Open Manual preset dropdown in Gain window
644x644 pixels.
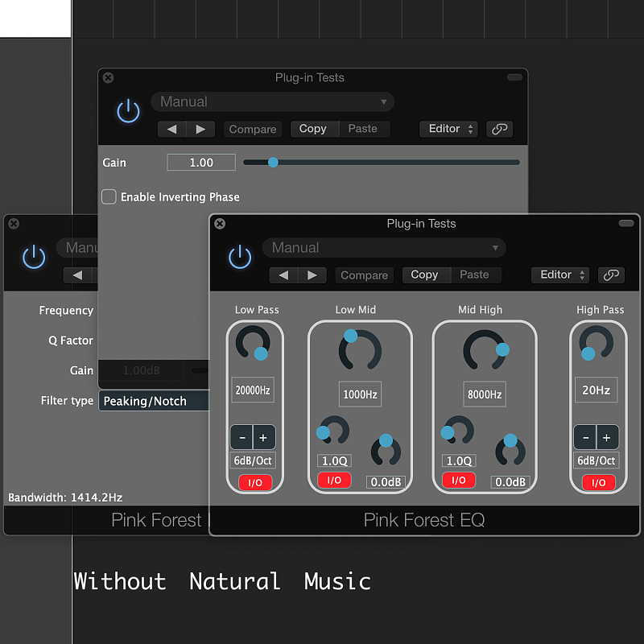tap(272, 102)
